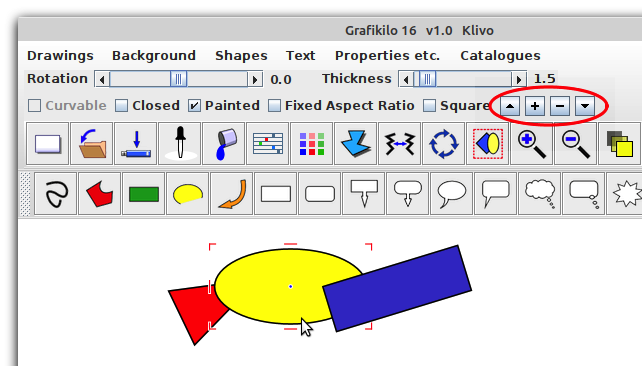Click the eyedropper color picker icon
642x366 pixels.
coord(180,143)
